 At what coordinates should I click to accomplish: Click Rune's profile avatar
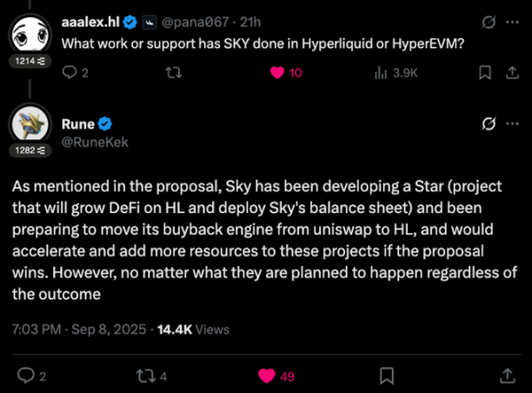32,124
